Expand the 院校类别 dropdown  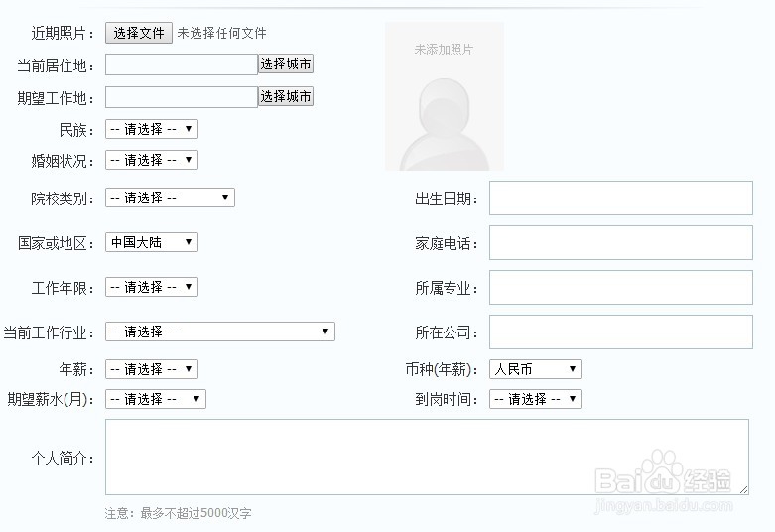[170, 198]
